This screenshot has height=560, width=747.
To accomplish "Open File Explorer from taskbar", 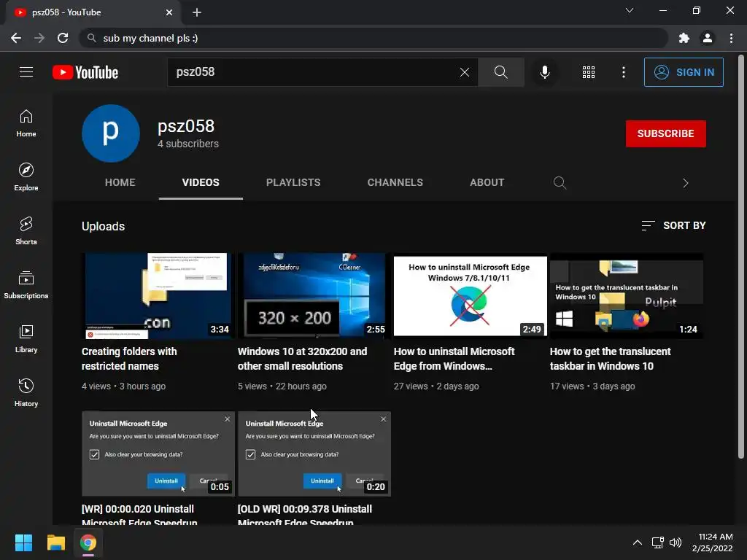I will [x=55, y=542].
